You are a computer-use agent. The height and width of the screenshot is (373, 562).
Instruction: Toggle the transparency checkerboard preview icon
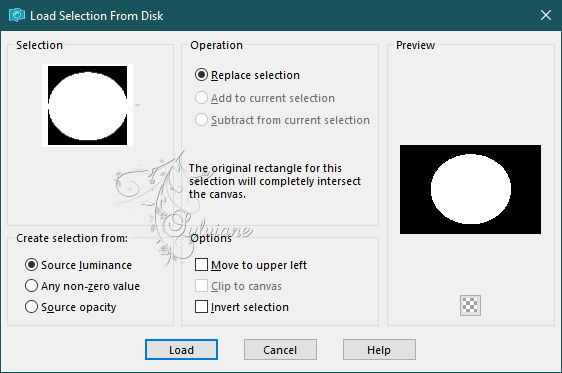470,305
